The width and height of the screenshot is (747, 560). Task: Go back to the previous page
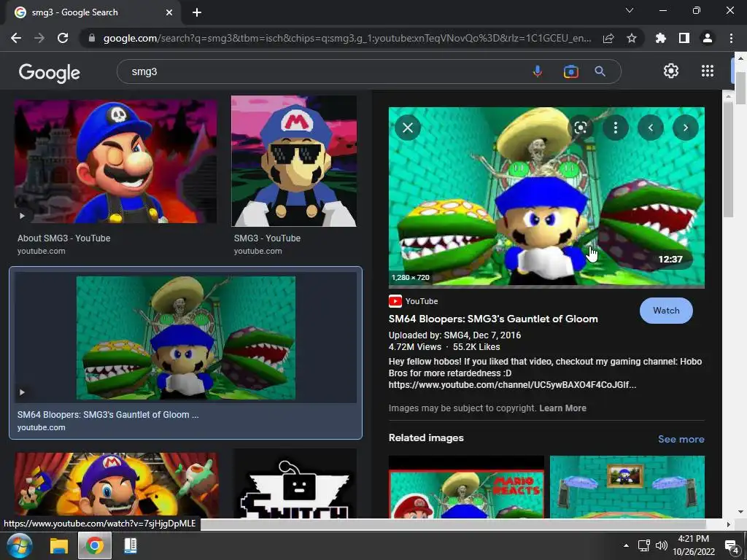tap(16, 38)
